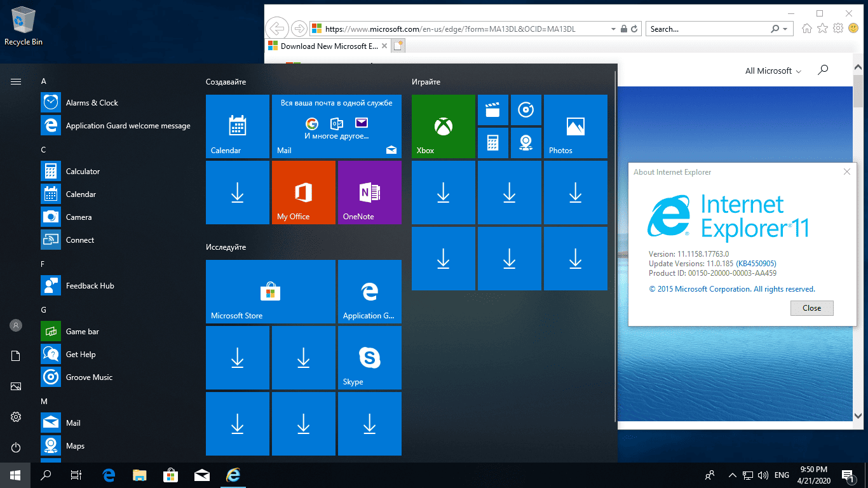Switch to Internet Explorer taskbar icon

click(x=233, y=475)
